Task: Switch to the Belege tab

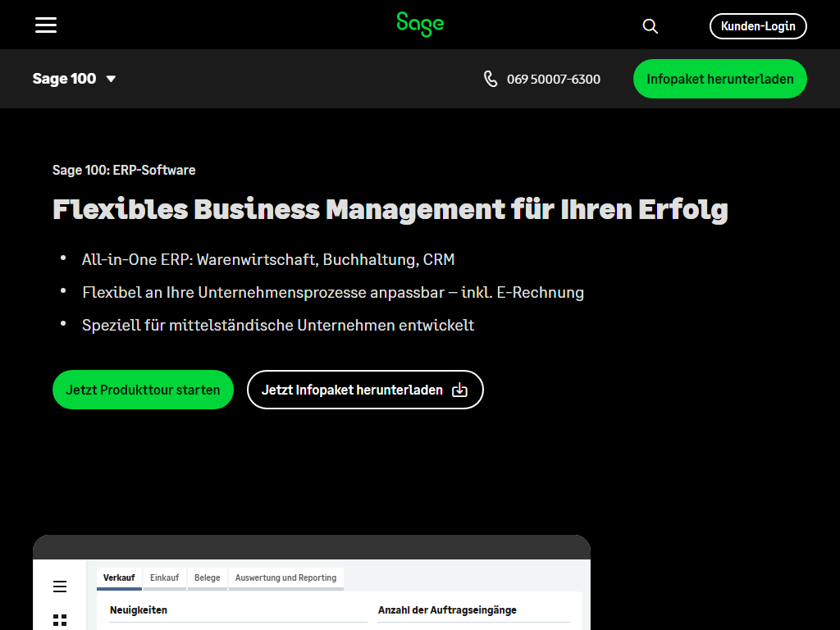Action: [x=208, y=578]
